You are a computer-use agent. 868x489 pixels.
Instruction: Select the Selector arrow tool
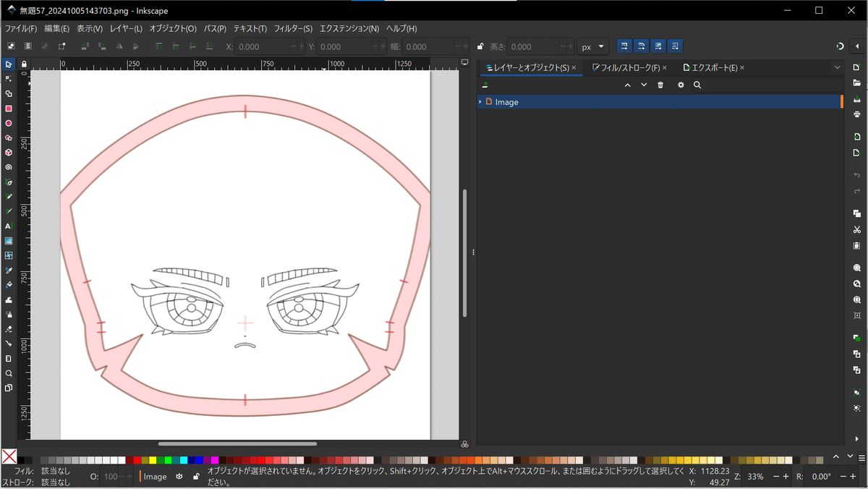pyautogui.click(x=9, y=64)
